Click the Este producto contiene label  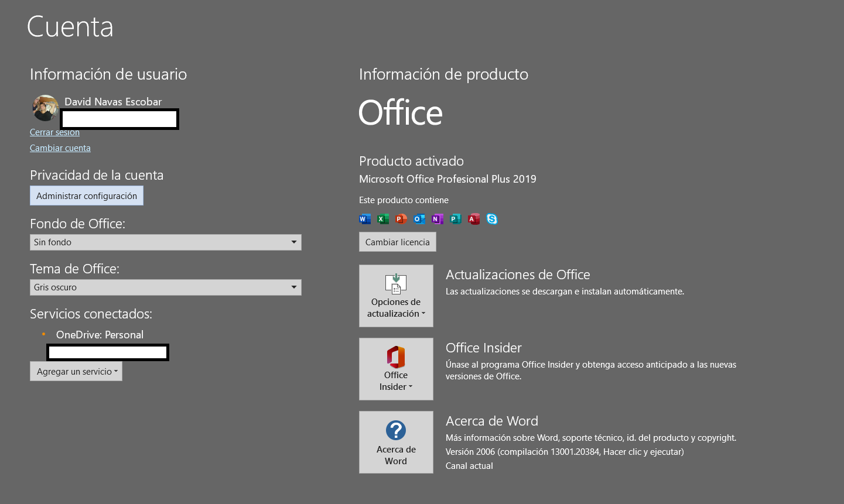(404, 200)
